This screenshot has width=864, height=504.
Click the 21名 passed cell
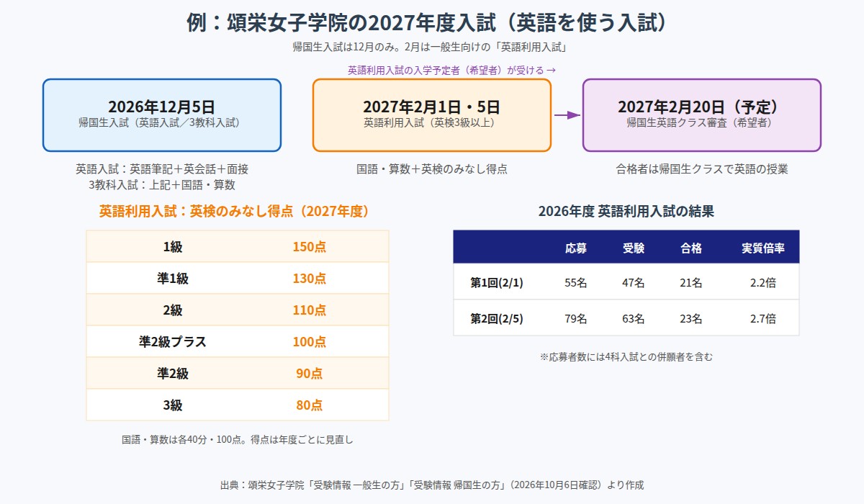(x=691, y=283)
